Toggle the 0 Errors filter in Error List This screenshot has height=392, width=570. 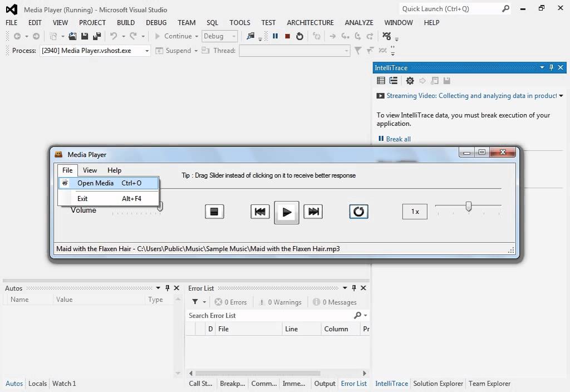click(230, 302)
